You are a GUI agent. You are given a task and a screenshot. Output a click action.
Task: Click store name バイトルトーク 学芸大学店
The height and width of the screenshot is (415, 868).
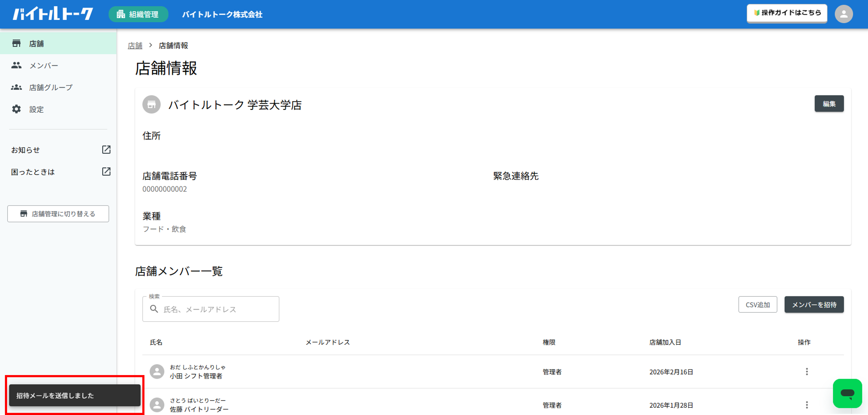pyautogui.click(x=235, y=105)
